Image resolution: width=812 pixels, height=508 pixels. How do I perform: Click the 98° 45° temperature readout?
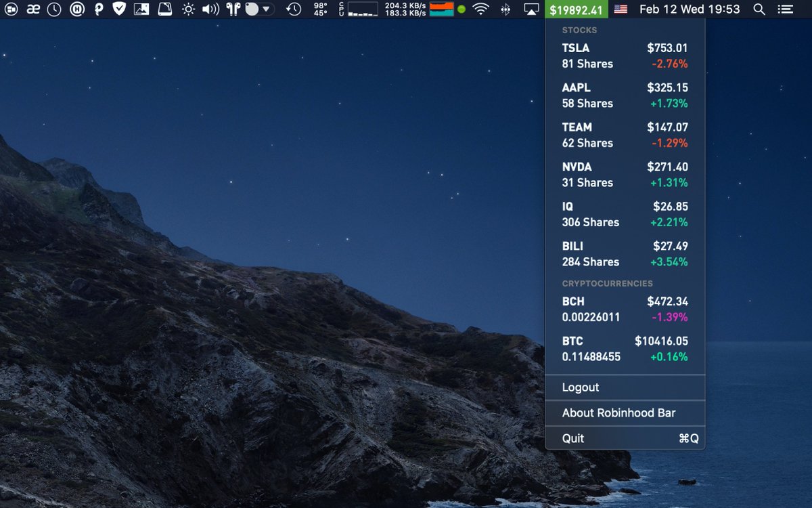pyautogui.click(x=320, y=9)
